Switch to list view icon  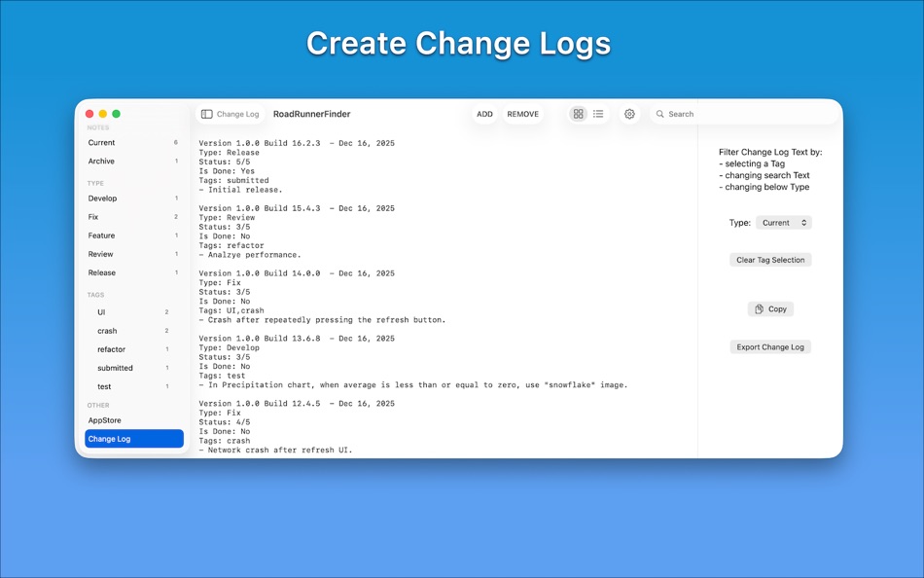(600, 114)
